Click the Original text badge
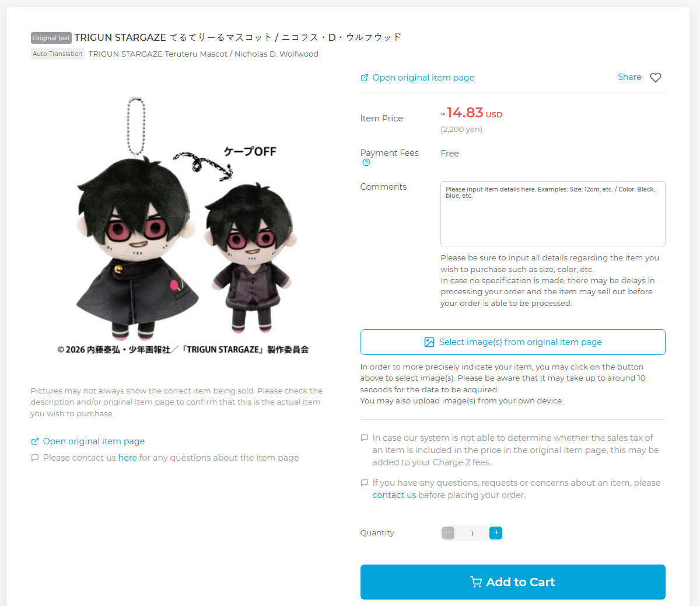700x606 pixels. point(51,38)
